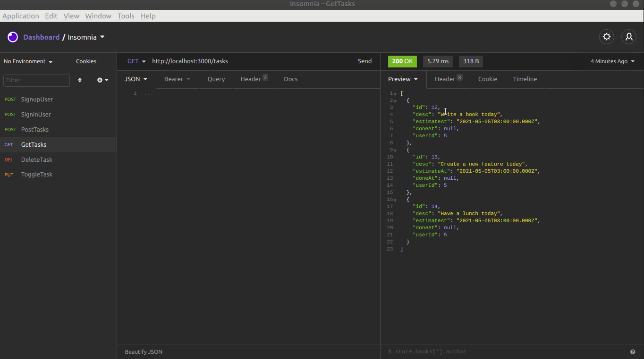644x359 pixels.
Task: Open Insomnia preferences via the gear icon
Action: coord(606,36)
